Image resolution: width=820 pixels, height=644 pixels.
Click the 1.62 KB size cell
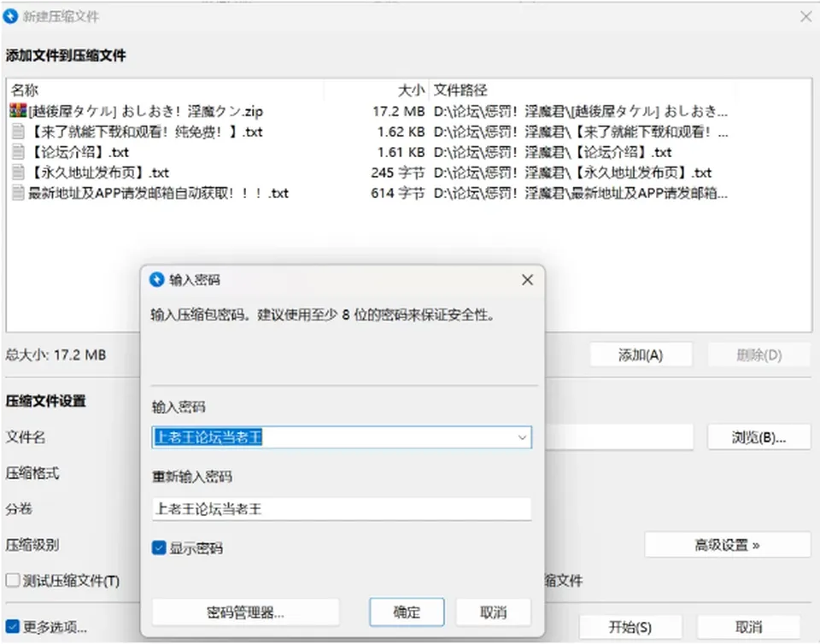click(x=401, y=132)
